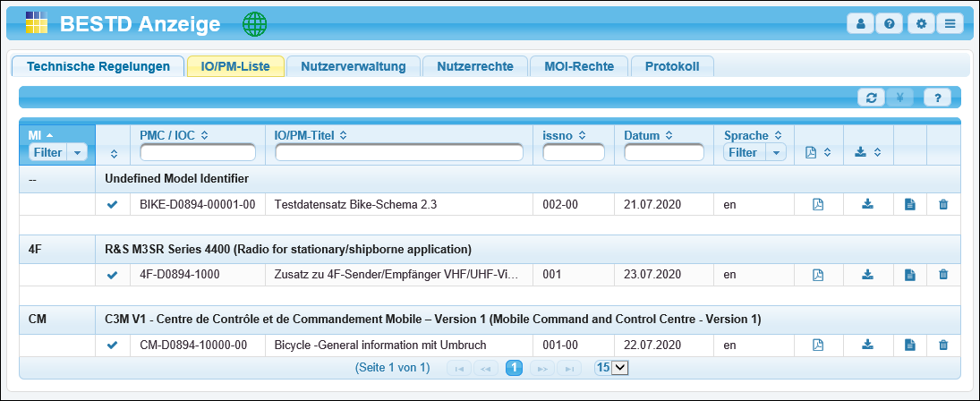Focus the issno filter field
The width and height of the screenshot is (980, 401).
tap(574, 152)
